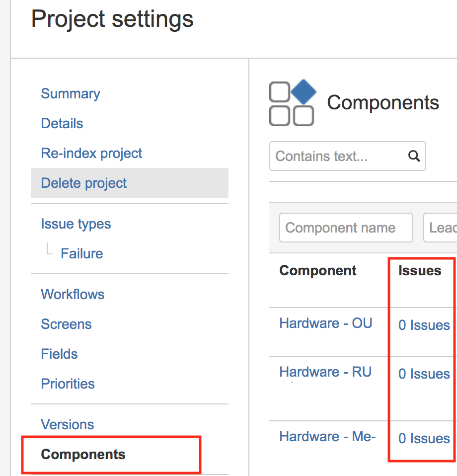457x476 pixels.
Task: Click Delete project in sidebar
Action: [x=84, y=183]
